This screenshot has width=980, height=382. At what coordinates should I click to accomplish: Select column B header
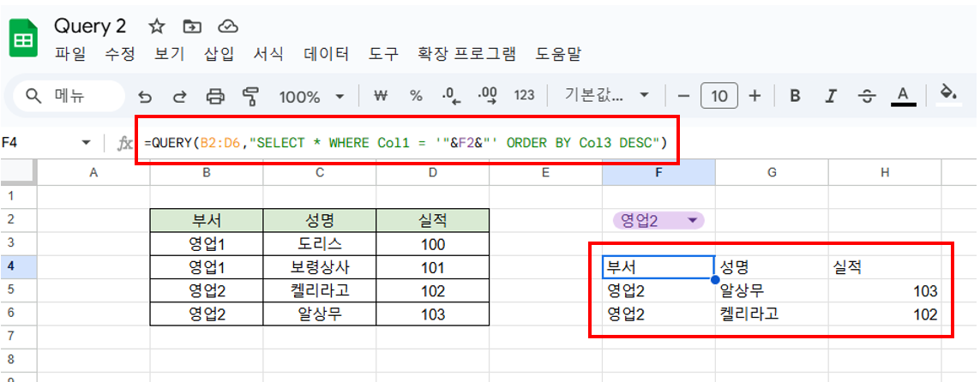click(x=207, y=174)
